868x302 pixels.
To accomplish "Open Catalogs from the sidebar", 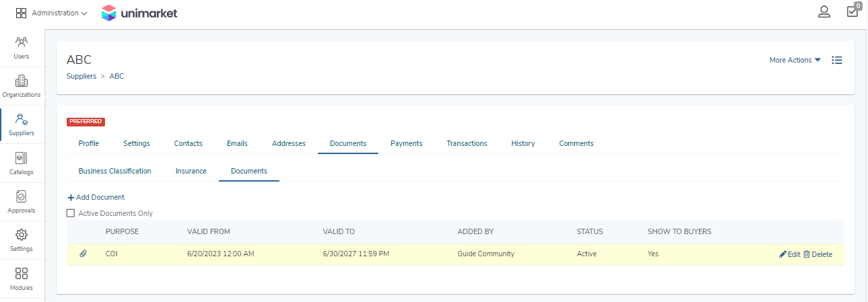I will coord(21,163).
